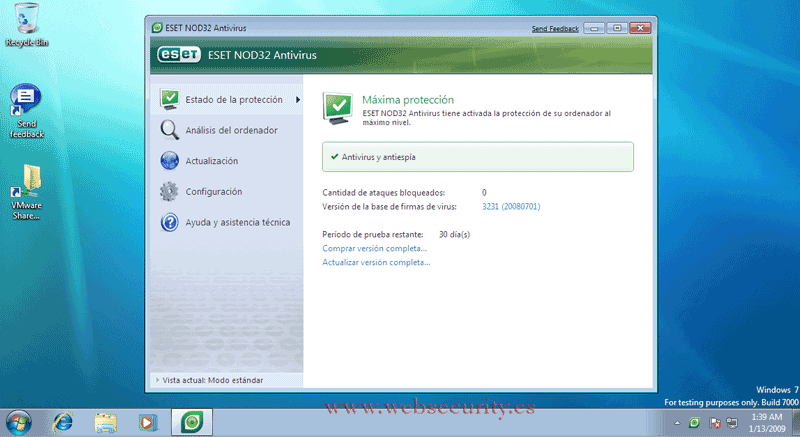
Task: Select Cantidad de ataques bloqueados label
Action: tap(383, 193)
